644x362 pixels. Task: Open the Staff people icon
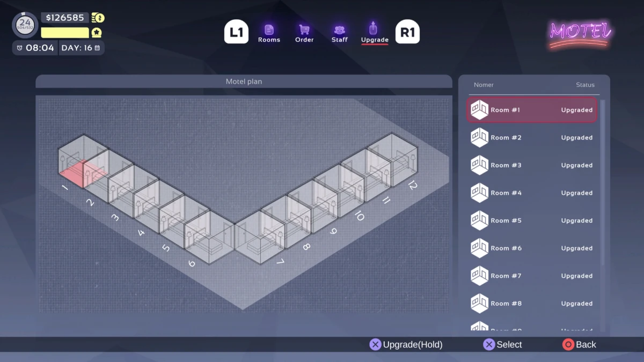coord(339,30)
